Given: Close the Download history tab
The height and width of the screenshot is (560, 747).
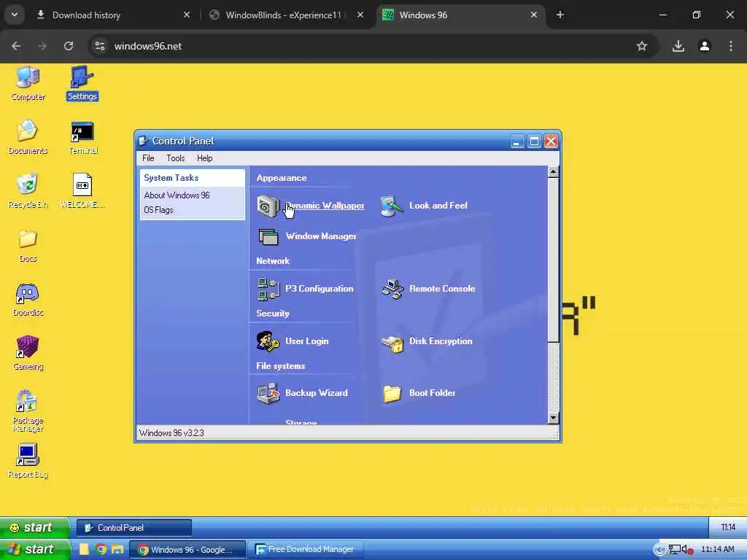Looking at the screenshot, I should [187, 15].
